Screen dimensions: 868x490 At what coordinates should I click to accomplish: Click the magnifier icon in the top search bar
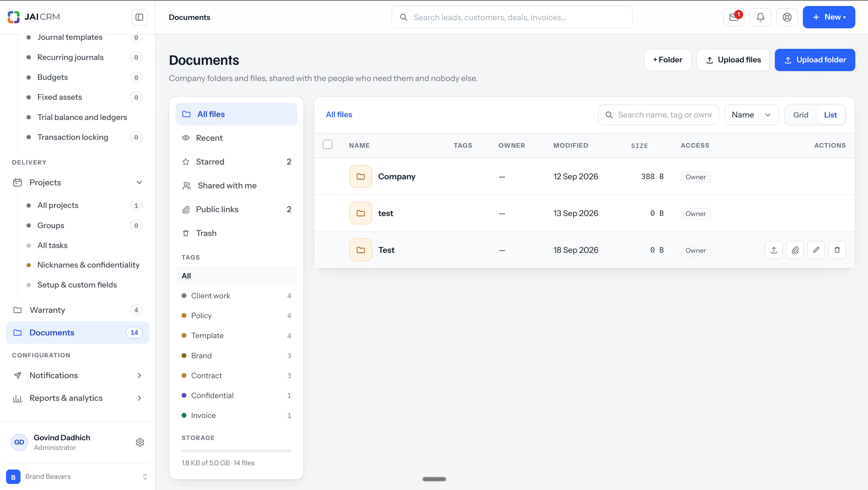403,17
